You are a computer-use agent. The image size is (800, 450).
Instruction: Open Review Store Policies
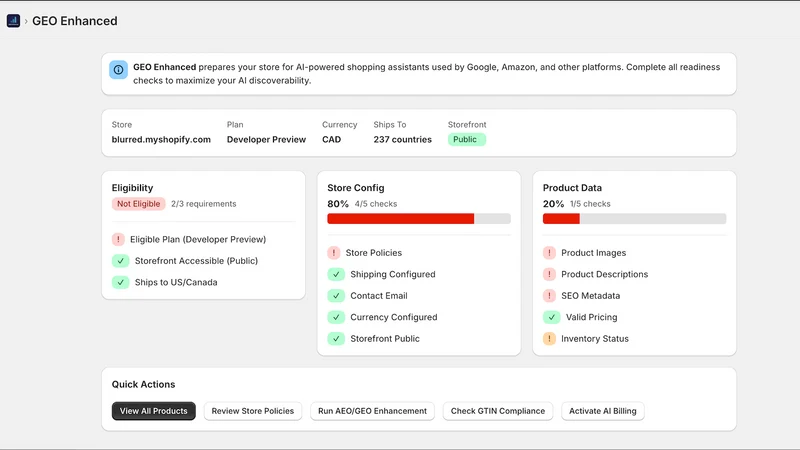pos(253,411)
